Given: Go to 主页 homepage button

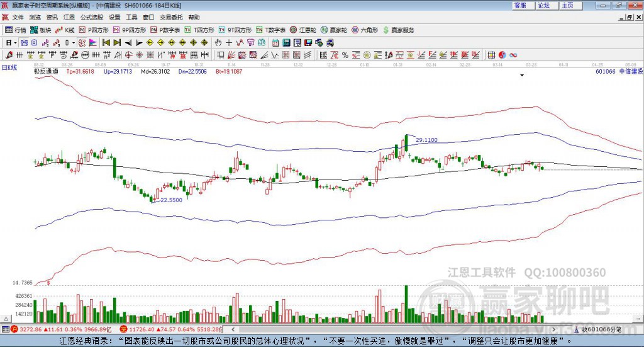Looking at the screenshot, I should pos(567,5).
